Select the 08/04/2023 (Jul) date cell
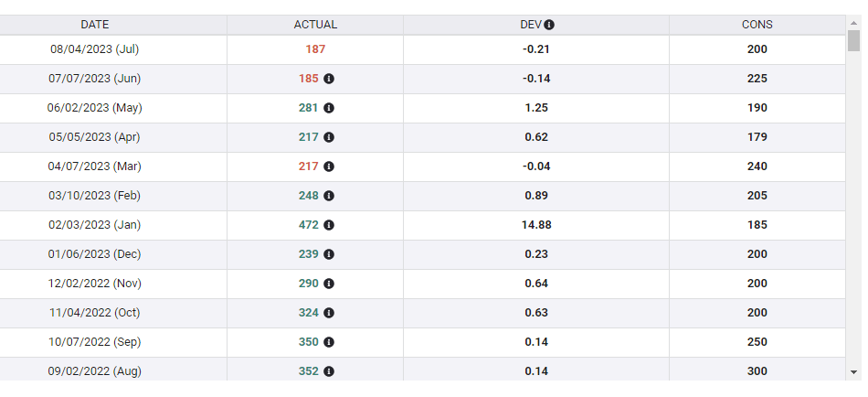 95,49
